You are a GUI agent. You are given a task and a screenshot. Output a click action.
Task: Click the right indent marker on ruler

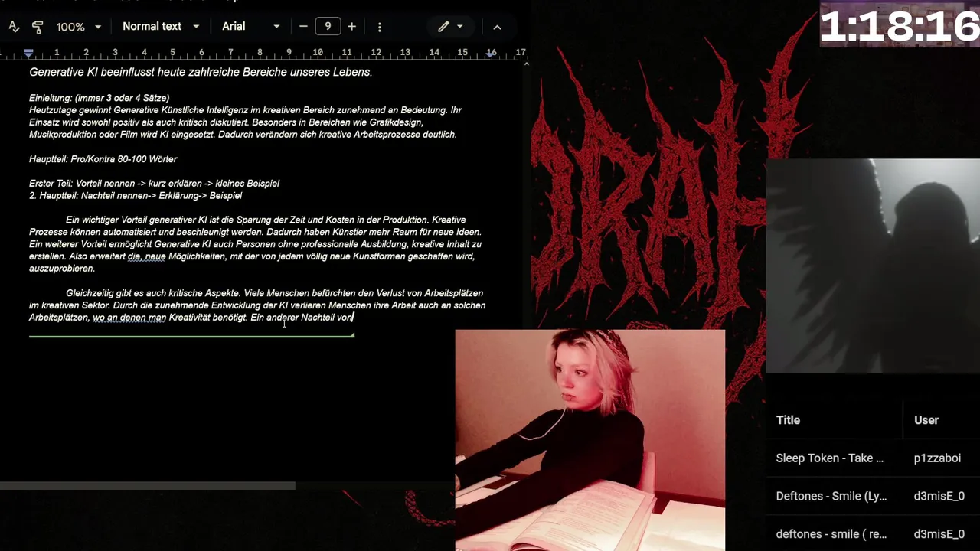(x=491, y=54)
